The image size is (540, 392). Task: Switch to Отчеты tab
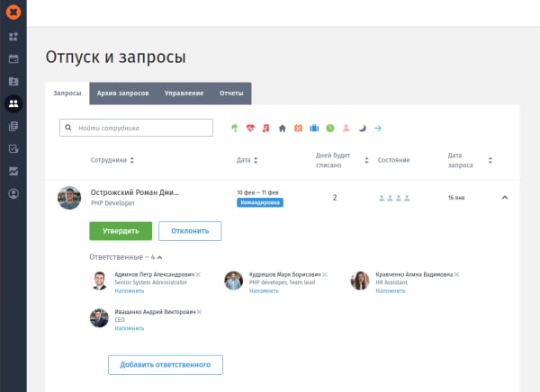(x=231, y=94)
